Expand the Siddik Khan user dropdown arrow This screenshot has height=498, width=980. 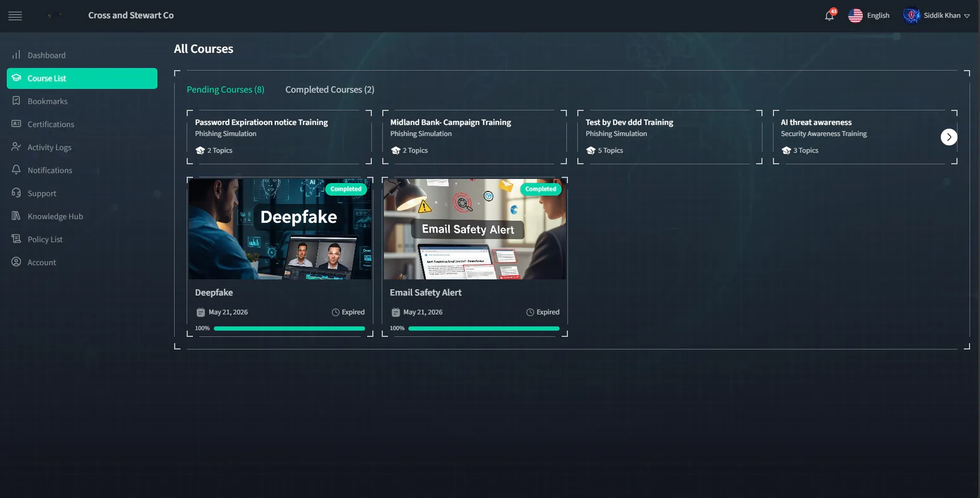[x=967, y=16]
